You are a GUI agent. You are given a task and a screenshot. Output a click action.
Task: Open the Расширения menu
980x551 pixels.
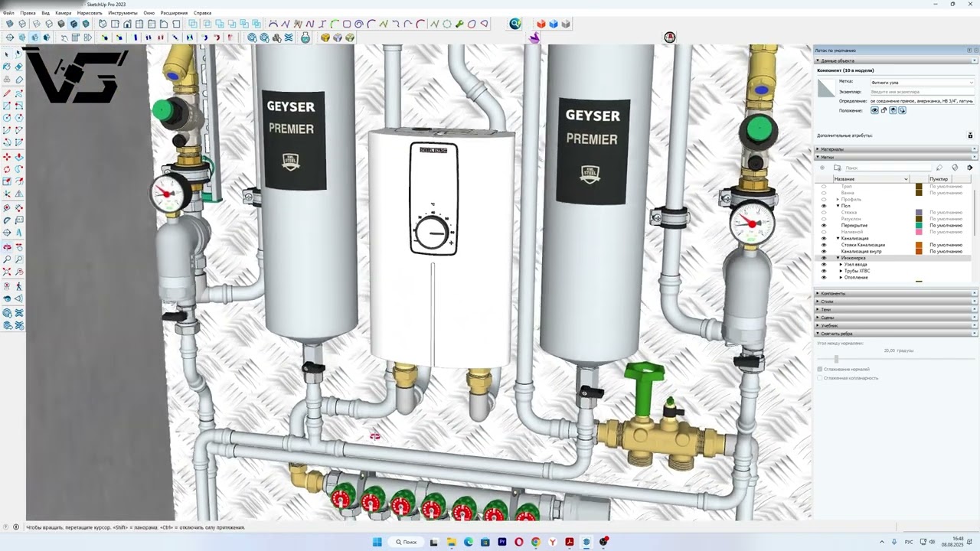tap(174, 13)
